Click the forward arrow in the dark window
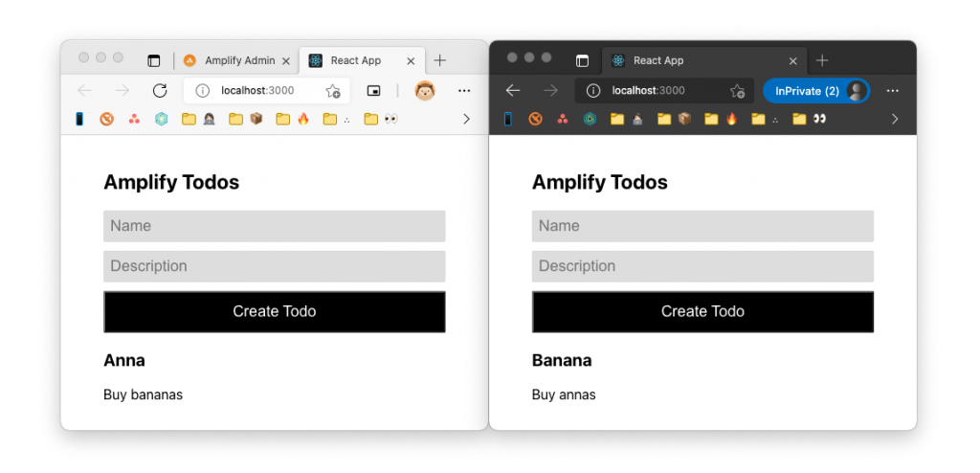The height and width of the screenshot is (473, 980). tap(550, 91)
